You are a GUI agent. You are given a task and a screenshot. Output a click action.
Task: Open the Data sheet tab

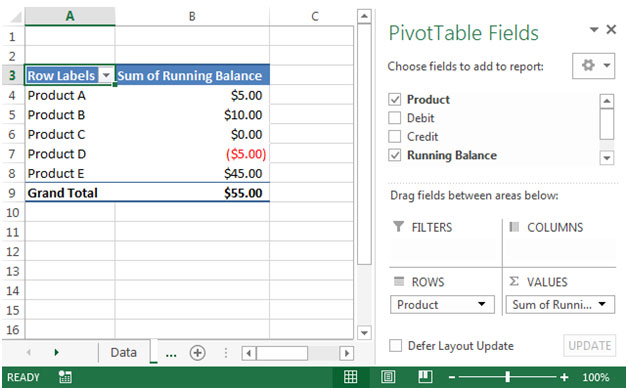pyautogui.click(x=123, y=352)
